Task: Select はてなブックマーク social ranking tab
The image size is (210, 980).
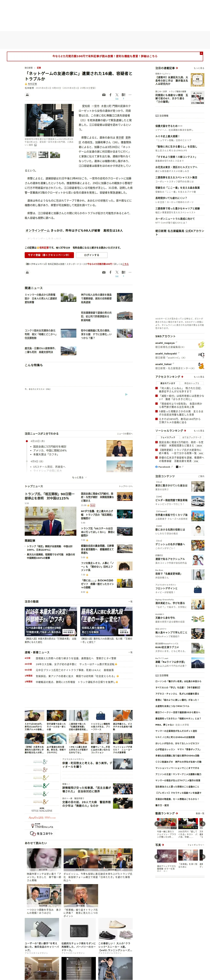Action: point(192,437)
